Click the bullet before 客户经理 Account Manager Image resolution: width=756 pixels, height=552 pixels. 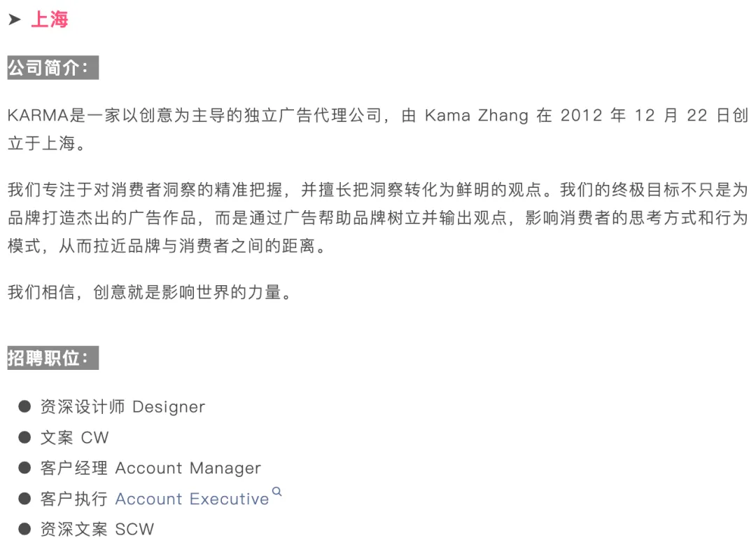(x=25, y=468)
